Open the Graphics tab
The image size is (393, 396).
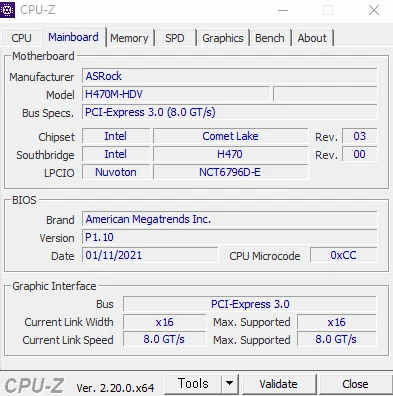pyautogui.click(x=223, y=38)
